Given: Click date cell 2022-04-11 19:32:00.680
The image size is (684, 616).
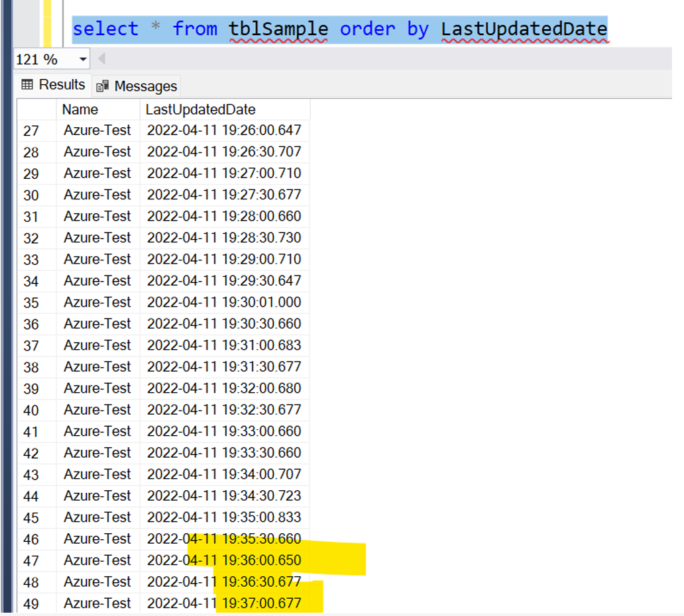Looking at the screenshot, I should [x=225, y=388].
